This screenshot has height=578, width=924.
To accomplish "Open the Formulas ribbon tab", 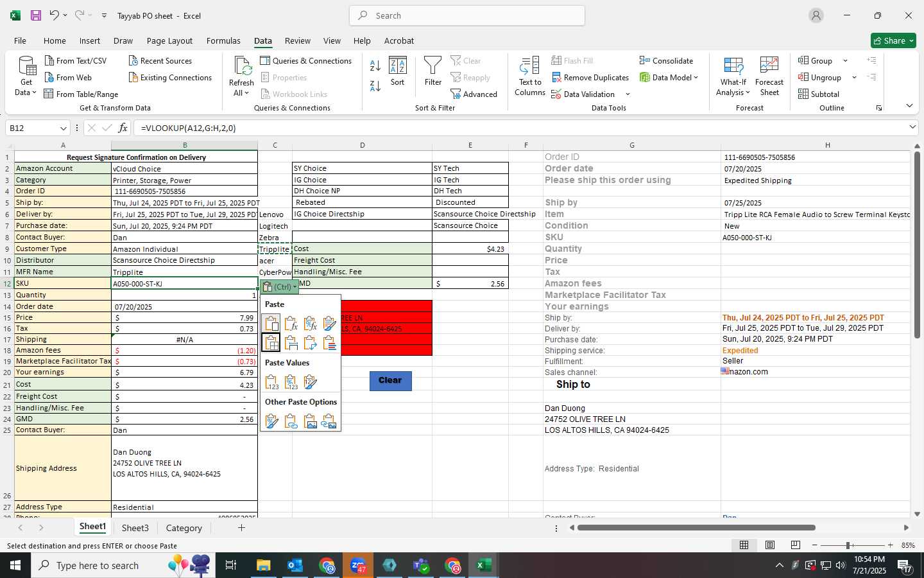I will (x=223, y=40).
